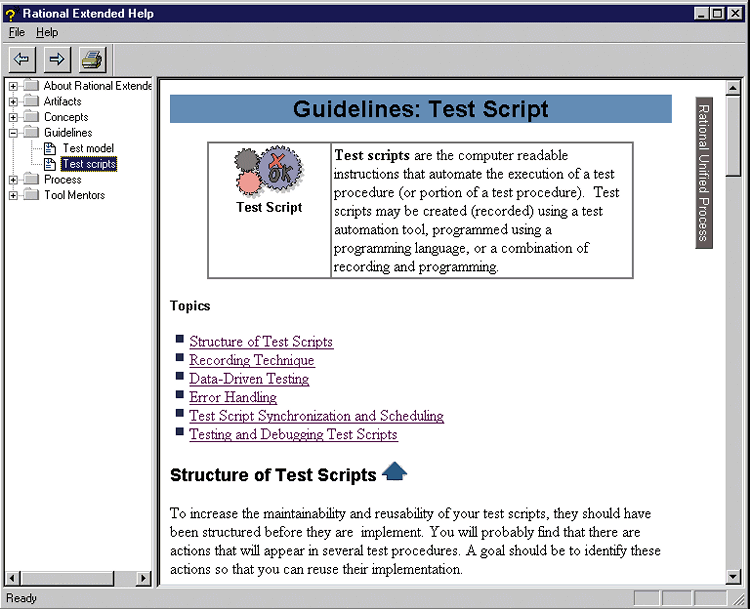Click the Guidelines folder icon

pyautogui.click(x=32, y=133)
